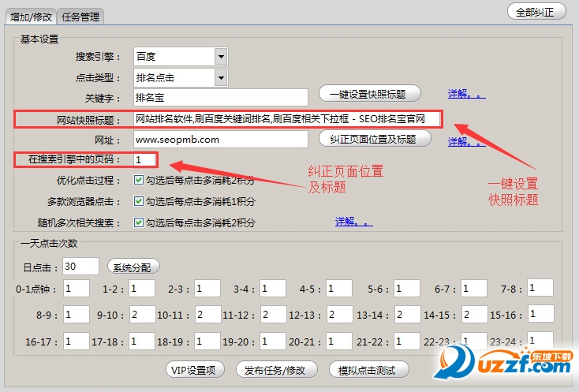Click the 系统分配 button
Screen dimensions: 579x392
click(133, 267)
